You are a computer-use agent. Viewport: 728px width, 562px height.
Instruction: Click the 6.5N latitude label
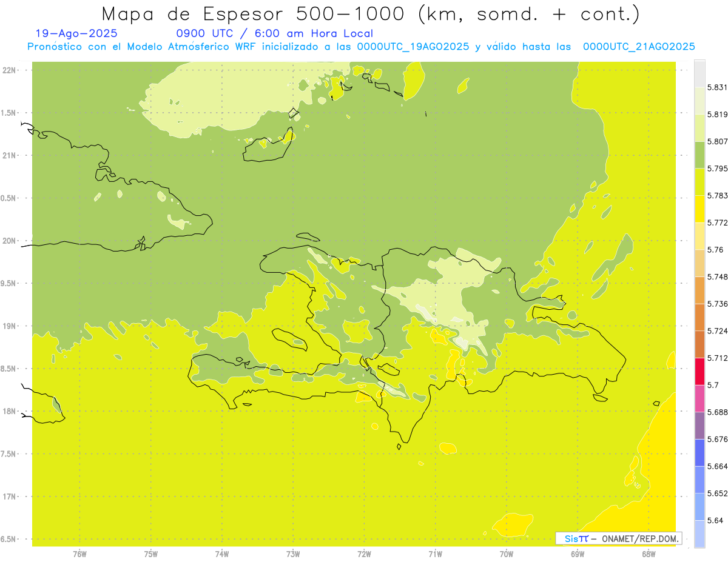click(10, 540)
